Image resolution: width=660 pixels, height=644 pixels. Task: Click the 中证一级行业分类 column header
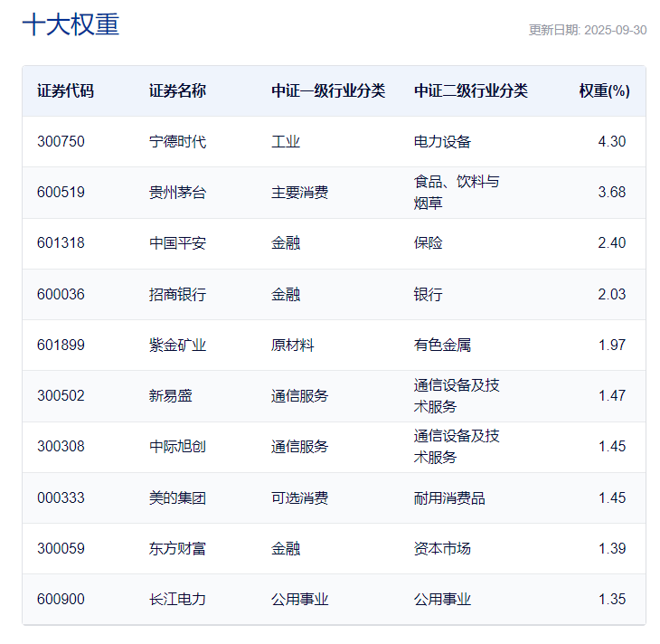coord(328,91)
